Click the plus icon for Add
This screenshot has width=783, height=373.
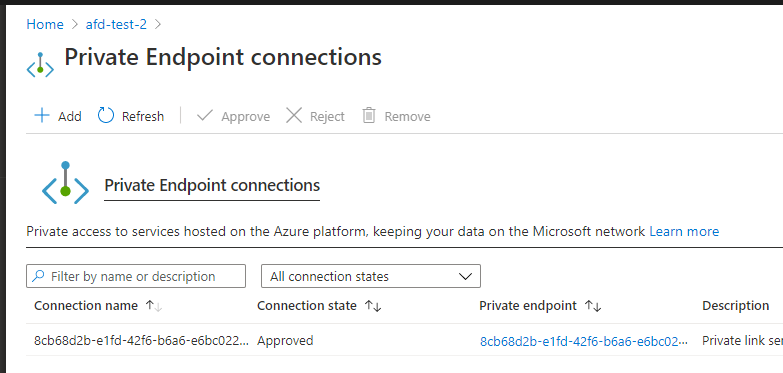(x=42, y=116)
